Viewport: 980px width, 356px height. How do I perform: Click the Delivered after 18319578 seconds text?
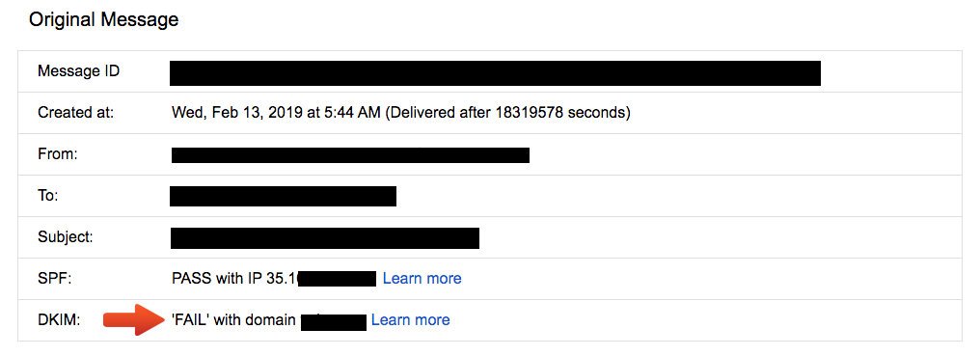click(507, 113)
